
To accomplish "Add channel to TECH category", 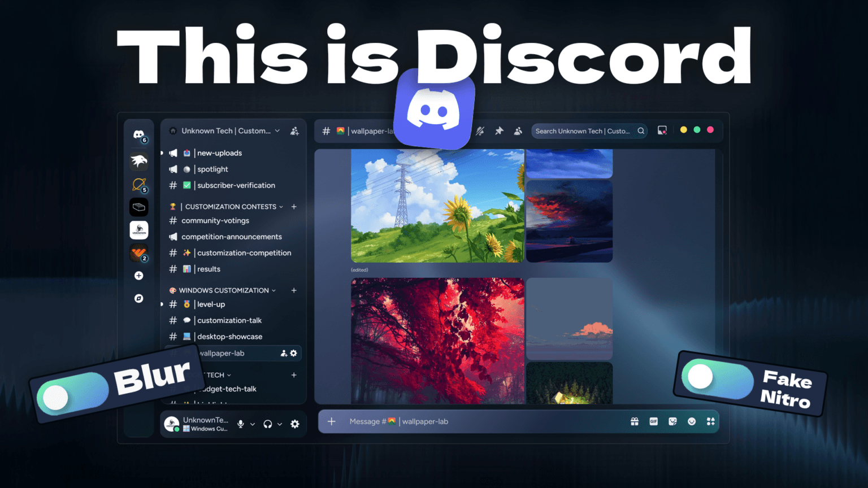I will (294, 375).
